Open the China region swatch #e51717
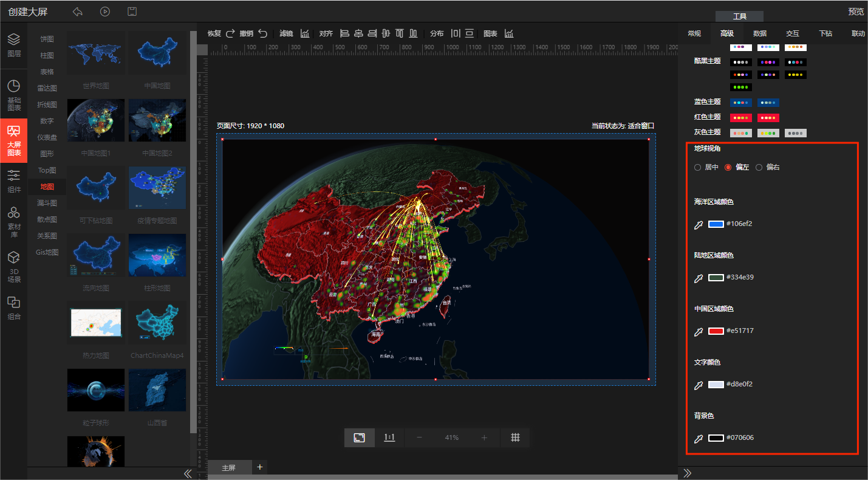868x480 pixels. click(x=716, y=331)
